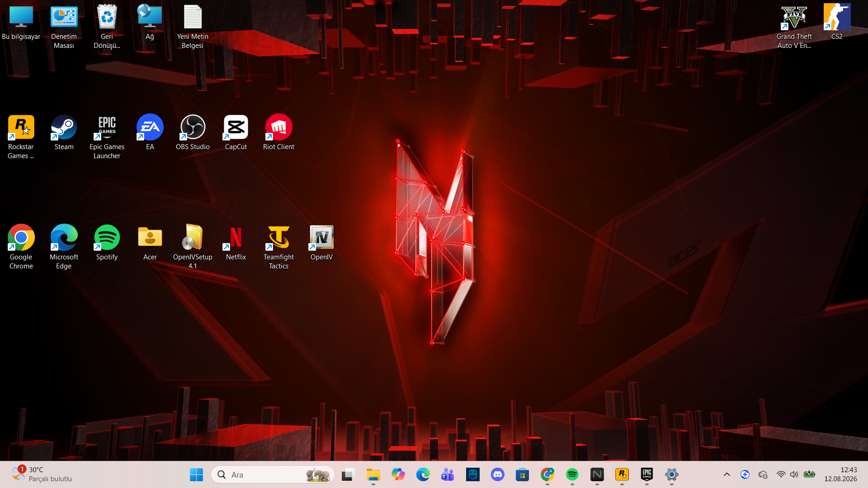This screenshot has height=488, width=868.
Task: Open the clock showing 12:43 and date
Action: [x=840, y=475]
